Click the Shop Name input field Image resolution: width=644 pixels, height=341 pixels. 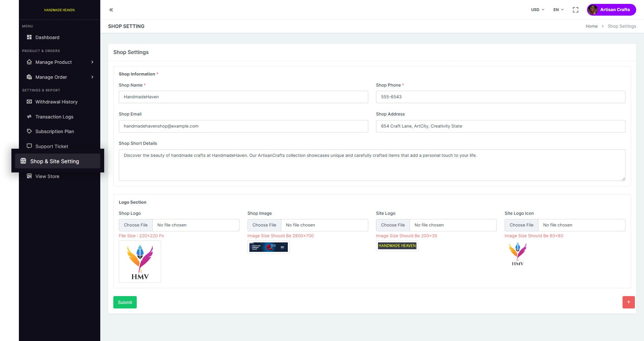pos(243,97)
